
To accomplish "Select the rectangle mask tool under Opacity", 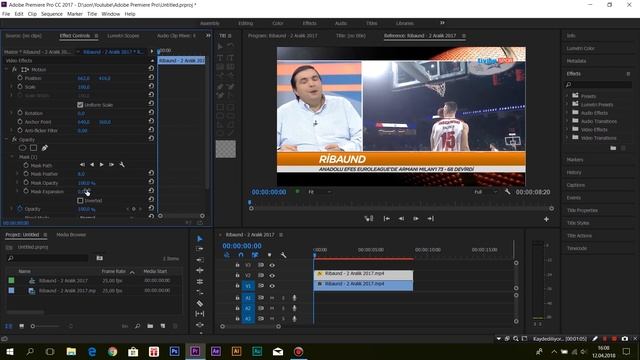I will tap(33, 148).
